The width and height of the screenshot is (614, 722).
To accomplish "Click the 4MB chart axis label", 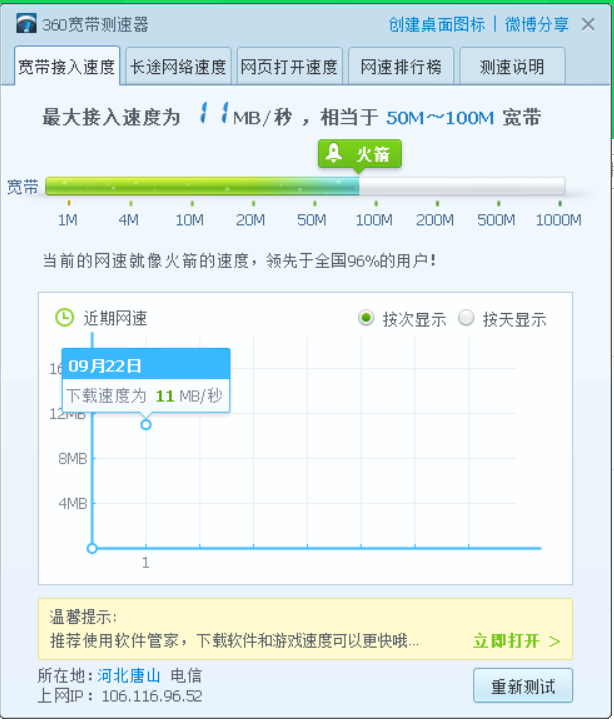I will coord(72,504).
